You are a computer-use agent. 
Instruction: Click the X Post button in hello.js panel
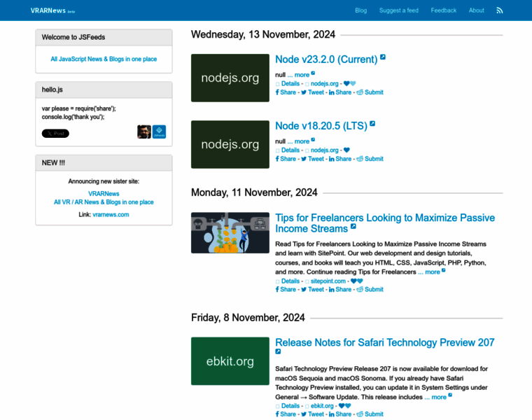coord(55,133)
